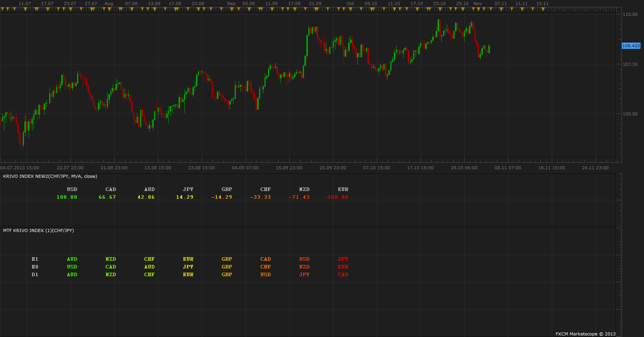Select the yellow marker beneath the 15.11 date

[x=543, y=9]
